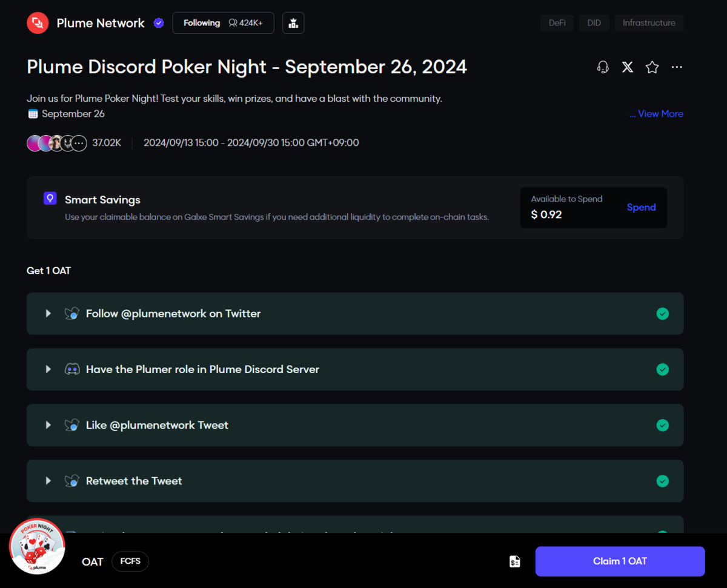Click green checkmark on Like Tweet task
The width and height of the screenshot is (727, 588).
(x=663, y=425)
